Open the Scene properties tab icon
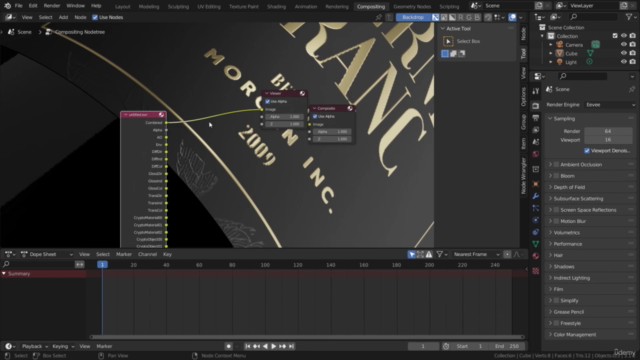 536,142
